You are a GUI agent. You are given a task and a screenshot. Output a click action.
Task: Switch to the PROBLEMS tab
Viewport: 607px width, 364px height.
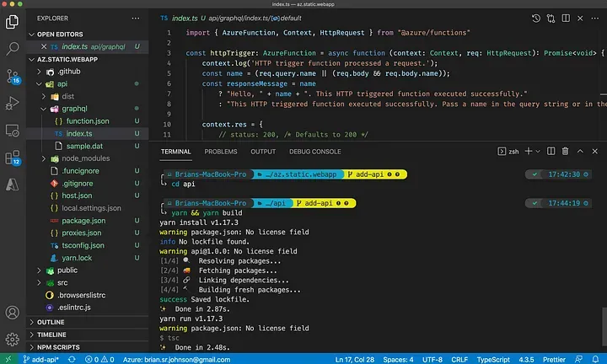[x=221, y=152]
